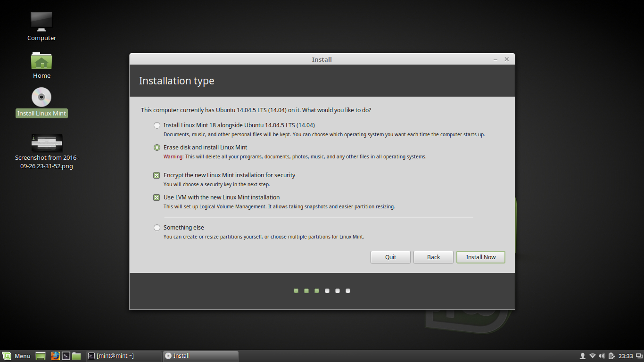Screen dimensions: 644x362
Task: Switch to the Install taskbar window
Action: pos(200,356)
